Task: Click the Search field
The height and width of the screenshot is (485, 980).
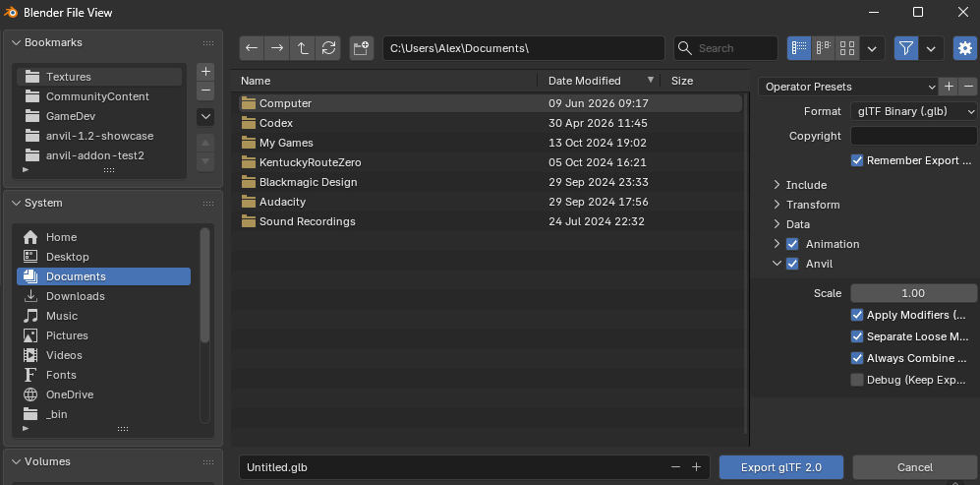Action: [x=725, y=48]
